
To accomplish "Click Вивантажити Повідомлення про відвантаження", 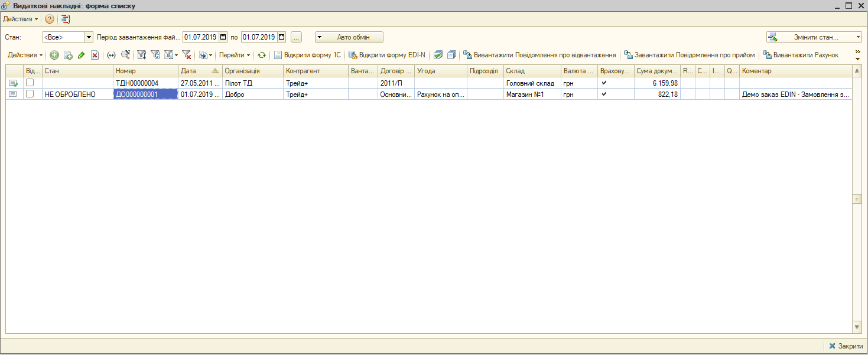I will point(540,55).
